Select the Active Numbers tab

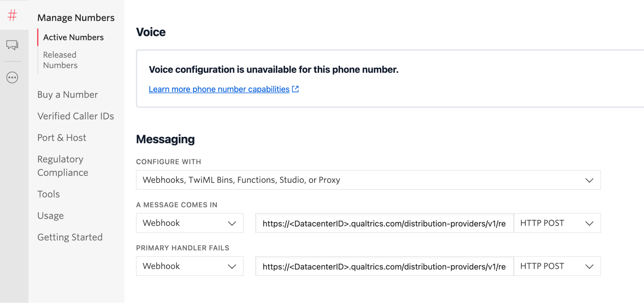(73, 37)
